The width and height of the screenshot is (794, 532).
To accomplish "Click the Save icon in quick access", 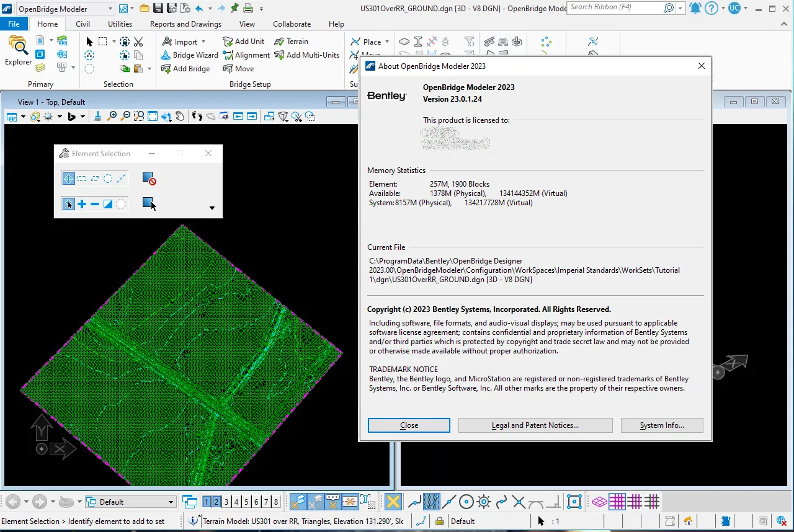I will [x=158, y=9].
